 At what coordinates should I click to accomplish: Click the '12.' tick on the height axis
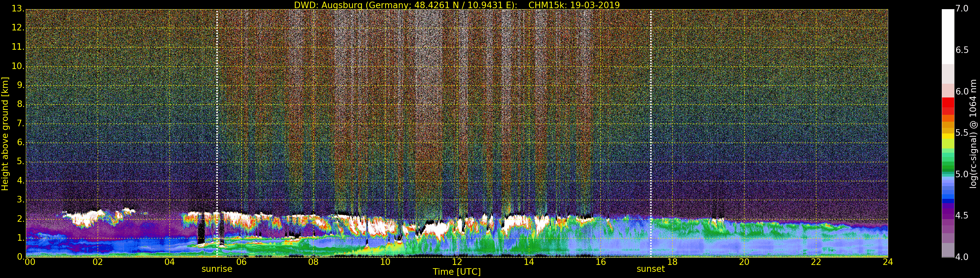click(x=18, y=27)
